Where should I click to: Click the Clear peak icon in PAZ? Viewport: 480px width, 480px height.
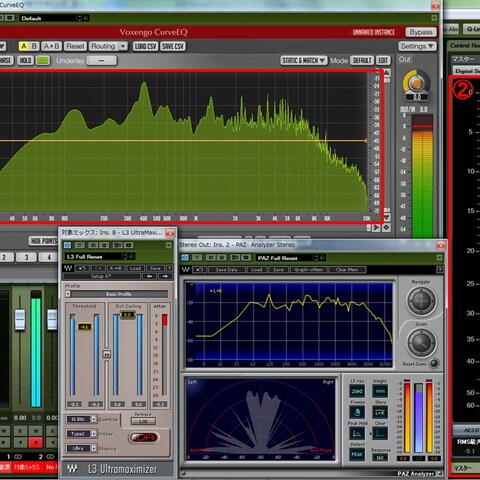(x=380, y=433)
